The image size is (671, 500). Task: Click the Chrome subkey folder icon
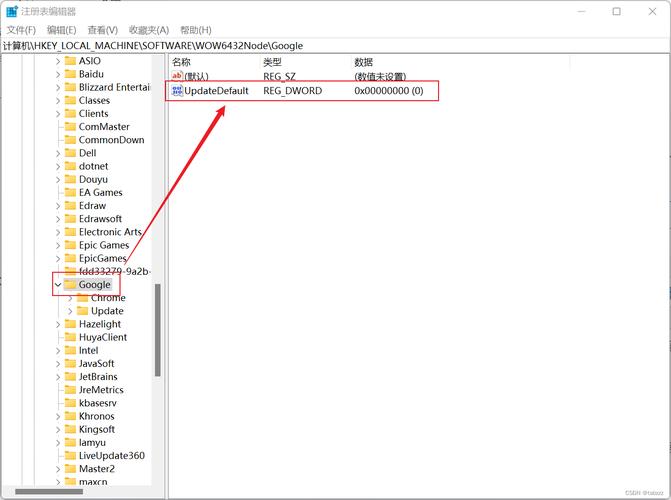[82, 298]
